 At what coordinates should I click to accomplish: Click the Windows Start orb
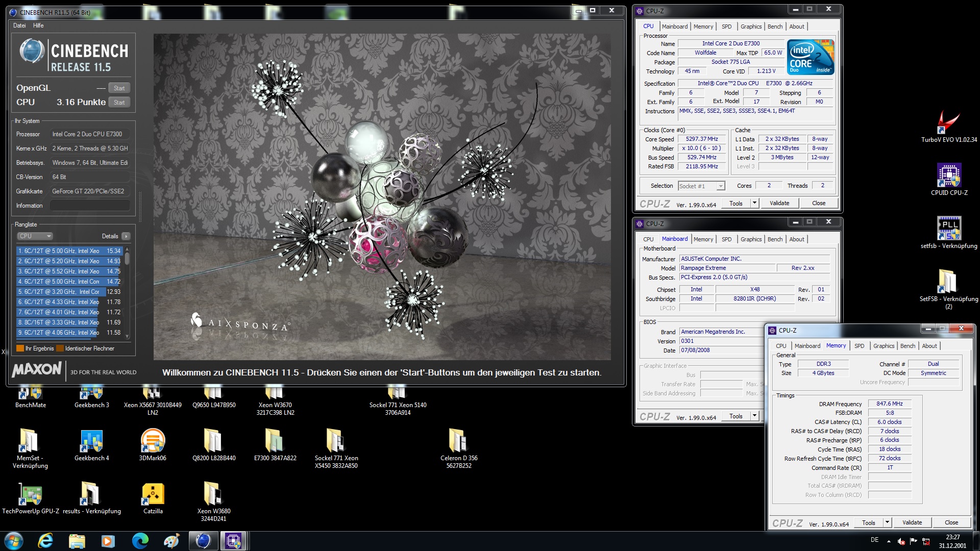point(14,541)
